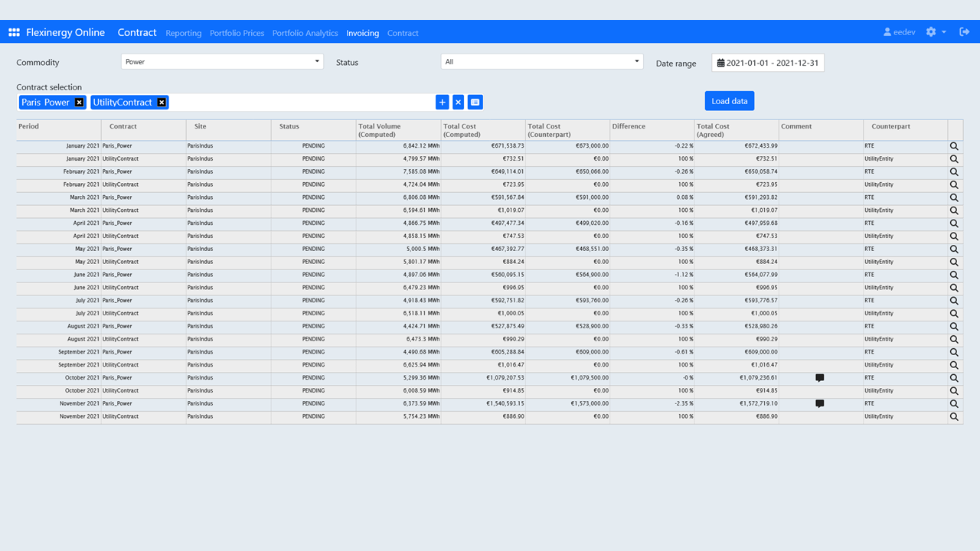980x551 pixels.
Task: View details of April 2021 UtilityContract invoice
Action: pyautogui.click(x=954, y=236)
